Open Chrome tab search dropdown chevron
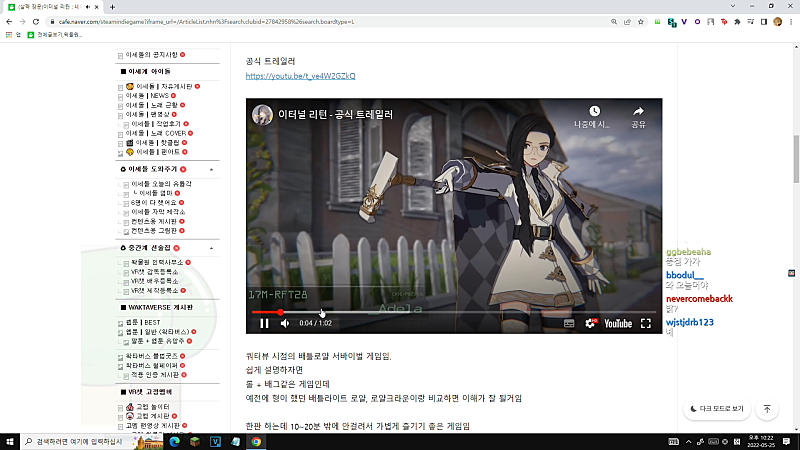This screenshot has height=450, width=800. point(733,6)
